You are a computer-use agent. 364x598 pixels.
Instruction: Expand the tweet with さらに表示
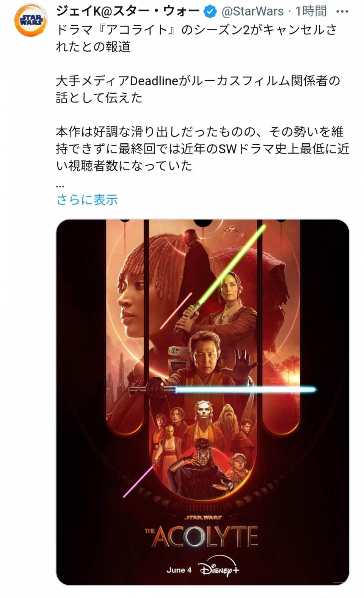tap(87, 199)
